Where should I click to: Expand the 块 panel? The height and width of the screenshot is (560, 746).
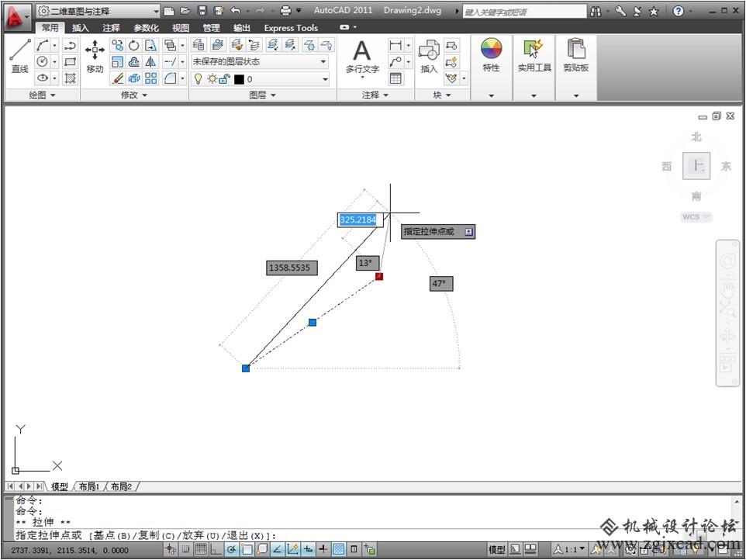click(x=442, y=95)
